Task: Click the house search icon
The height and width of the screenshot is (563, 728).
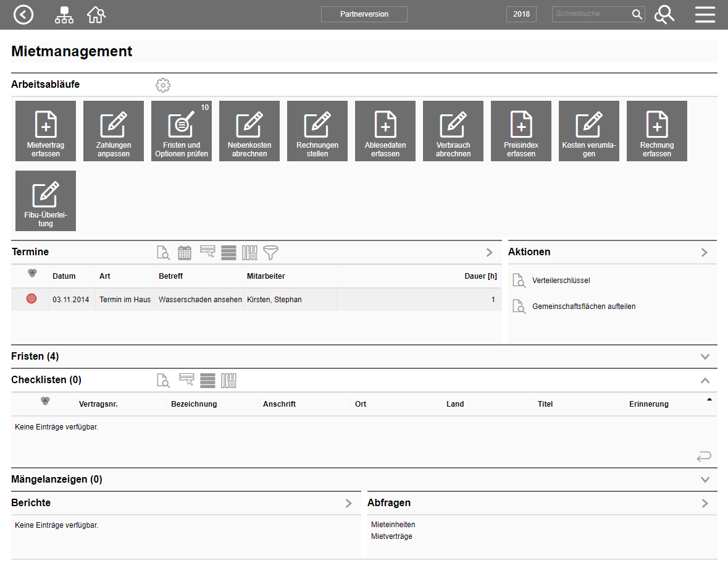Action: pyautogui.click(x=96, y=14)
